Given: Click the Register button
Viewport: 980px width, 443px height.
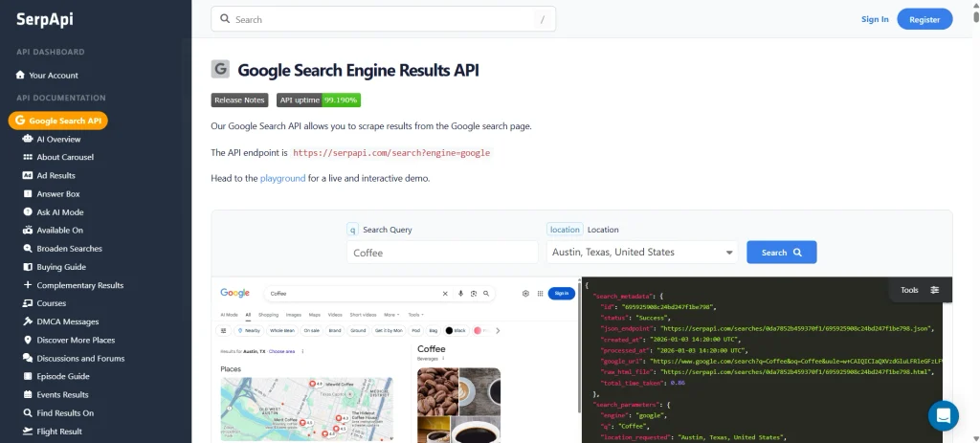Looking at the screenshot, I should 924,19.
